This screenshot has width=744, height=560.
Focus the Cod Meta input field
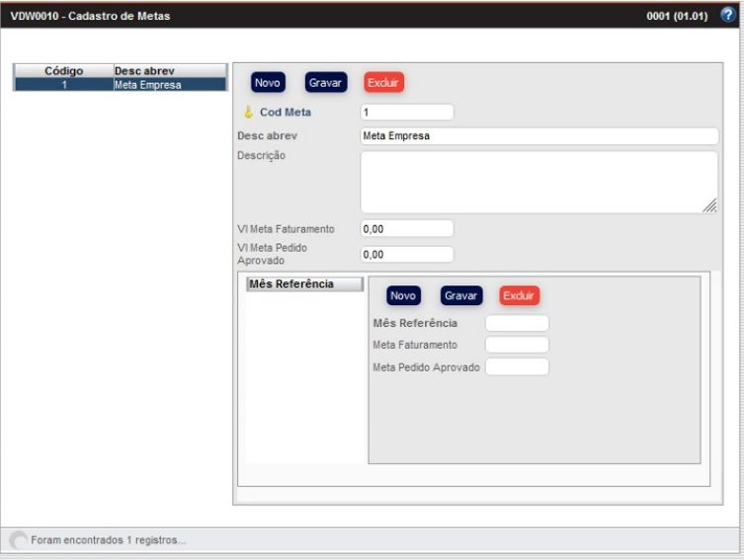tap(406, 113)
